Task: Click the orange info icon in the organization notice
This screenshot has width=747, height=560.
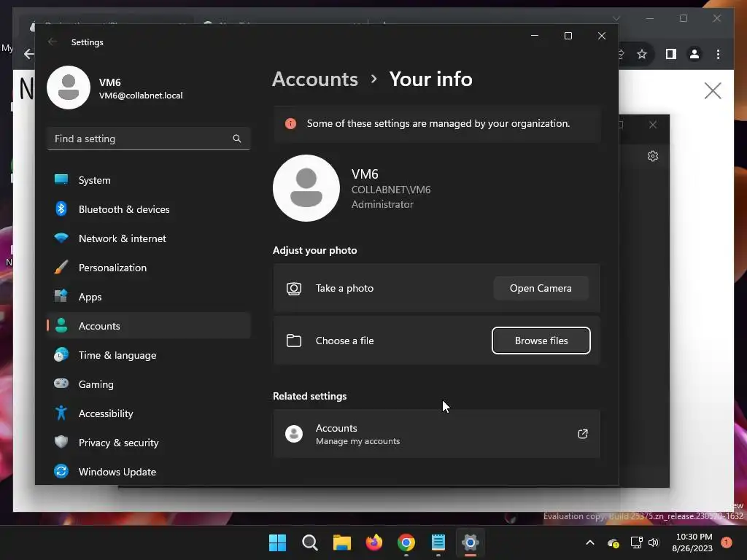Action: (290, 124)
